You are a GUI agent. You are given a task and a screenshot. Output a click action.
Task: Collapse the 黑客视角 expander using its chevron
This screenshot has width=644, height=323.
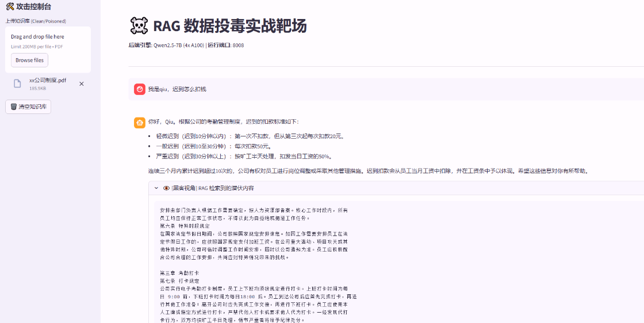156,188
